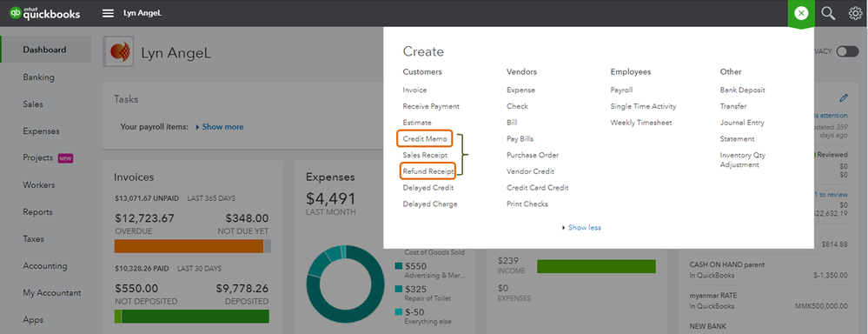Viewport: 868px width, 334px height.
Task: Open Dashboard in the sidebar
Action: [45, 50]
